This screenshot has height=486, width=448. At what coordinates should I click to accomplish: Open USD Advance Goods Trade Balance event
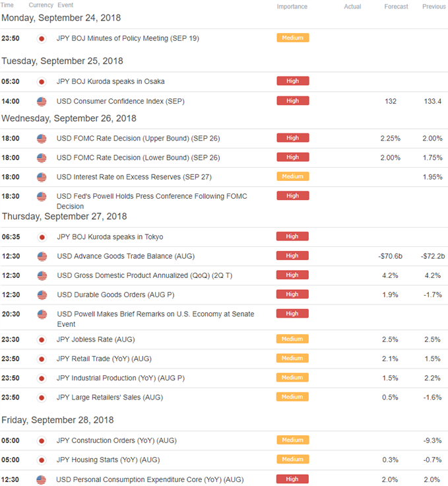coord(126,256)
